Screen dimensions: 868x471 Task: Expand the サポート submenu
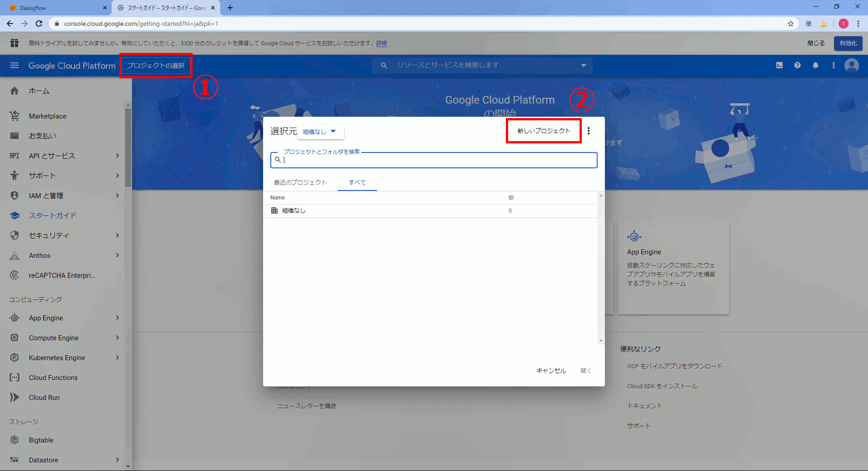coord(118,176)
